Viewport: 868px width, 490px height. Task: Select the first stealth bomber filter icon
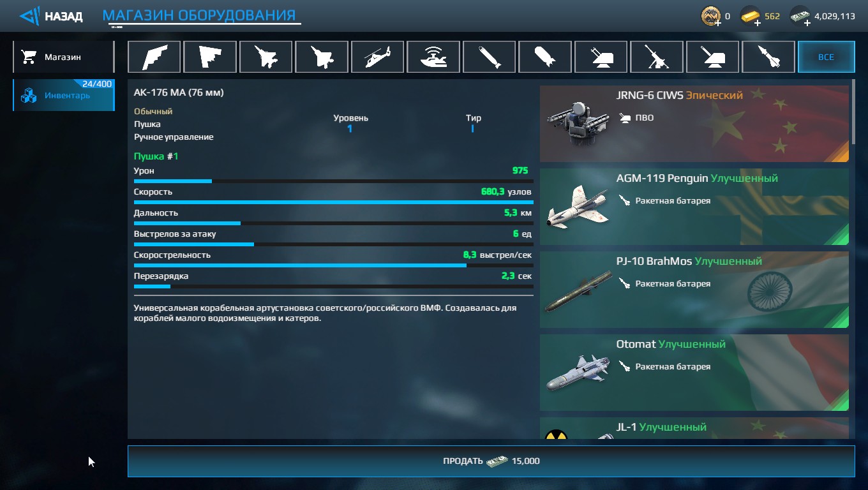pos(154,57)
